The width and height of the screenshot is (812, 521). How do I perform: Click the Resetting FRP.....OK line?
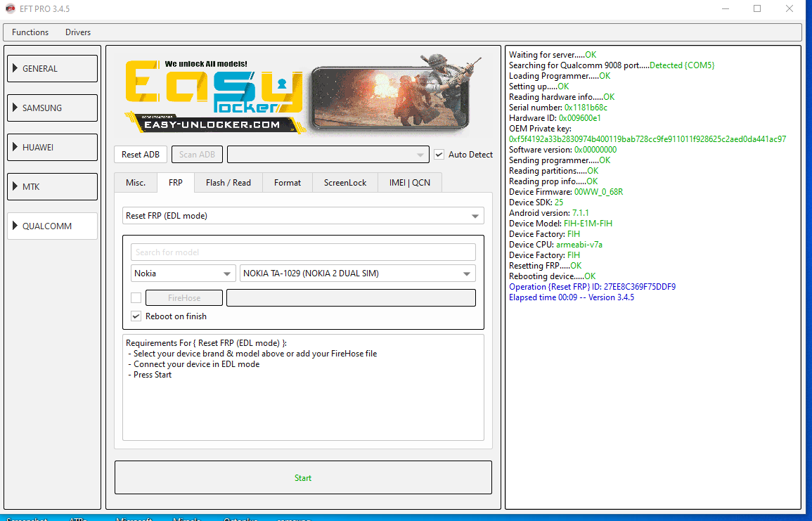pyautogui.click(x=546, y=266)
